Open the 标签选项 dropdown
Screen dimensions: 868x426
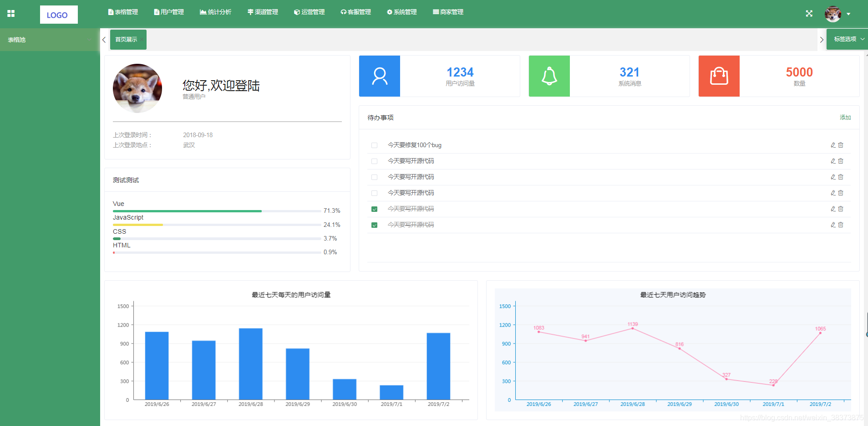coord(847,39)
